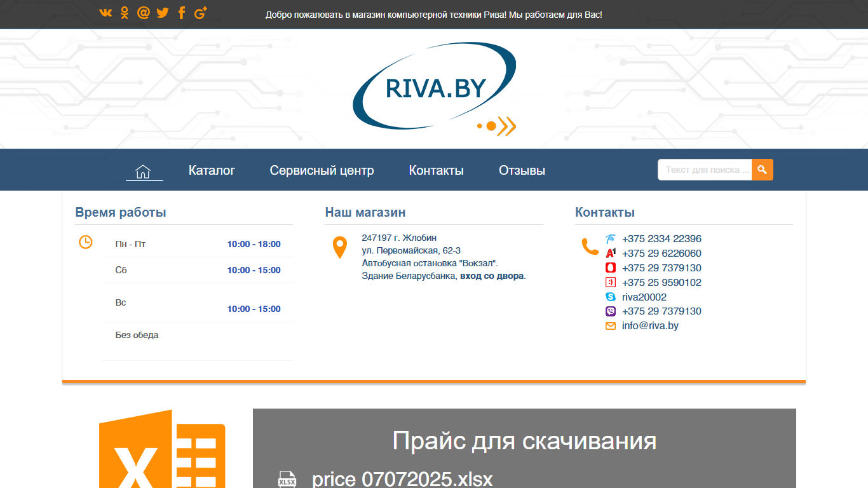Open Viber number +375 29 7379130
This screenshot has width=868, height=488.
pyautogui.click(x=661, y=311)
